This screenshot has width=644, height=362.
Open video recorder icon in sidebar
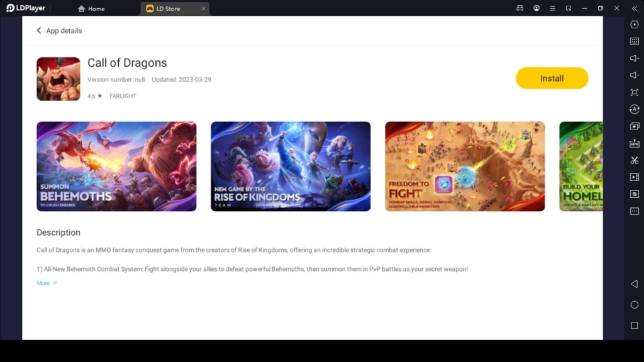pos(634,177)
